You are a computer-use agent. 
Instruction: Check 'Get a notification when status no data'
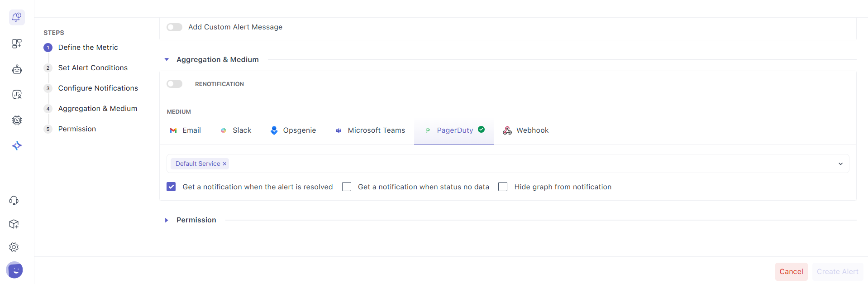[347, 187]
